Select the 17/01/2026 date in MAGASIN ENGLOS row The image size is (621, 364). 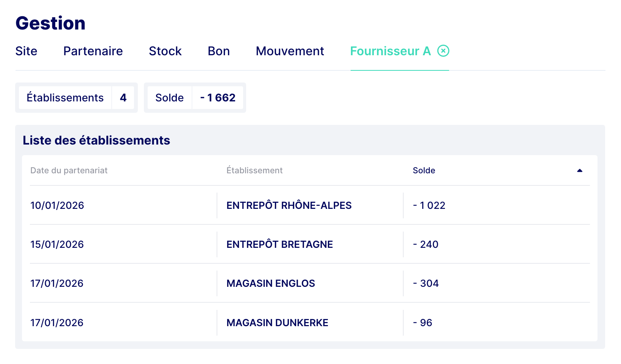(57, 283)
